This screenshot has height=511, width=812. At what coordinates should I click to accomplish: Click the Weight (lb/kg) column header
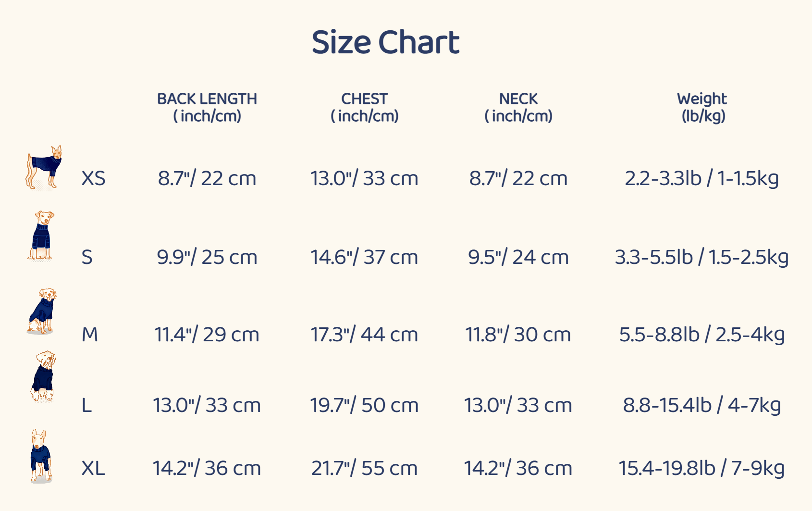pyautogui.click(x=702, y=107)
